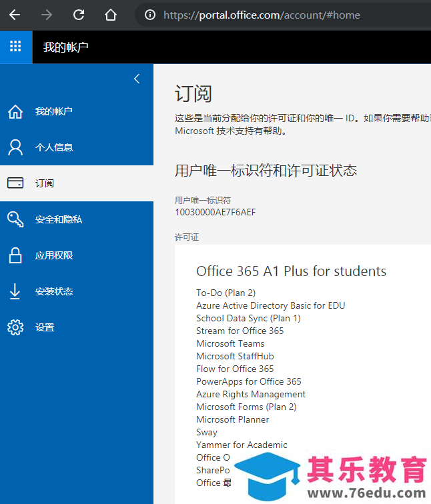
Task: Open the Office app launcher grid
Action: pyautogui.click(x=16, y=47)
